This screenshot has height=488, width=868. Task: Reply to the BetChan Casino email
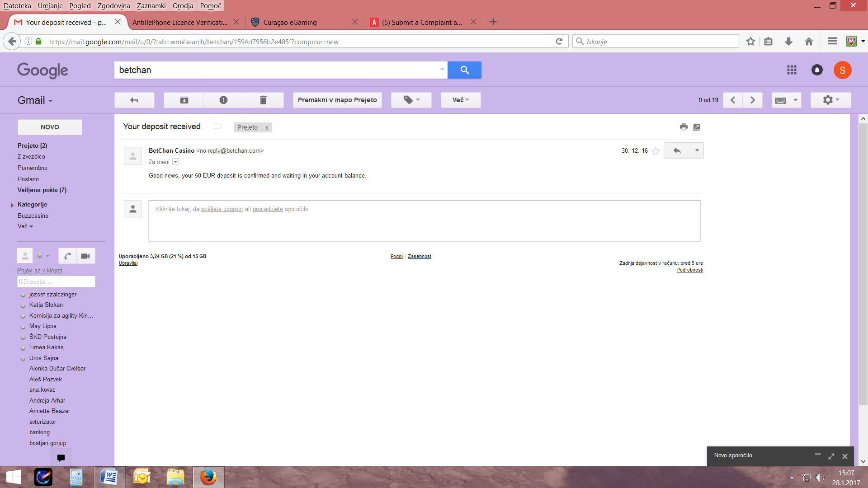pyautogui.click(x=677, y=150)
